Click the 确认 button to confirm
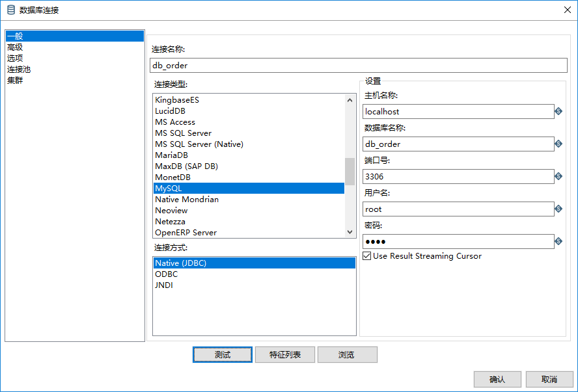Image resolution: width=578 pixels, height=392 pixels. click(497, 379)
